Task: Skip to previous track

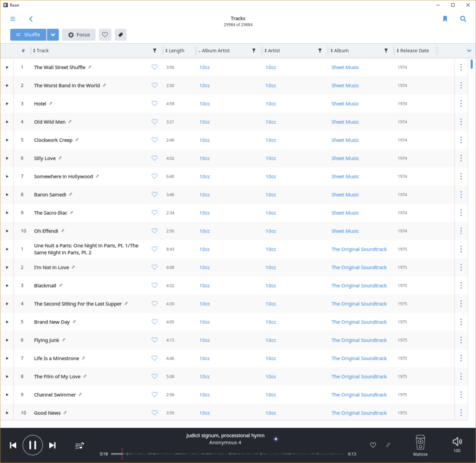Action: click(13, 445)
